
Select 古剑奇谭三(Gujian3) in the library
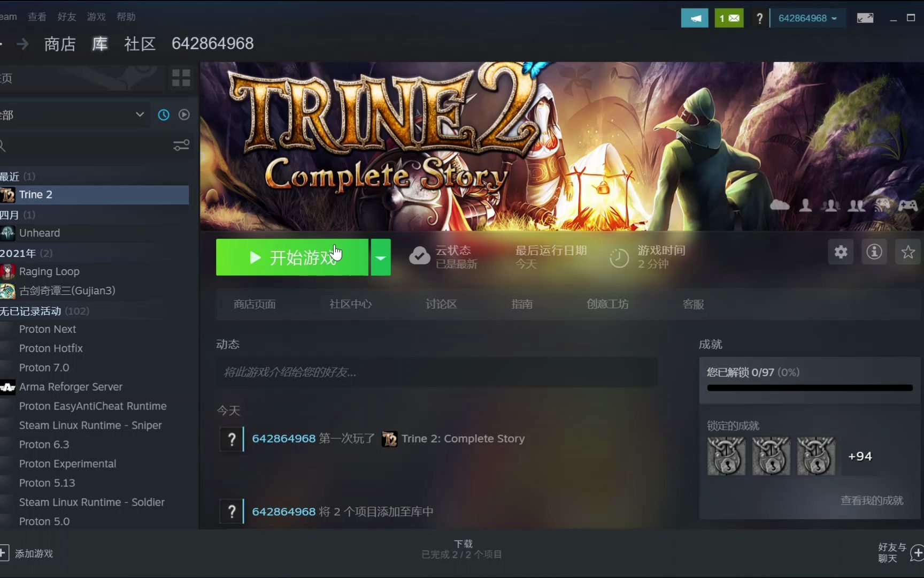pyautogui.click(x=94, y=291)
